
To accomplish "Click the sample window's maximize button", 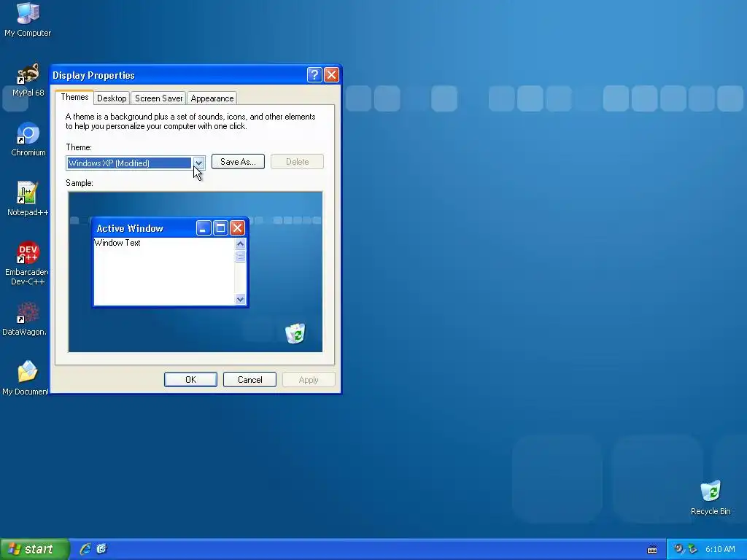I will click(220, 228).
